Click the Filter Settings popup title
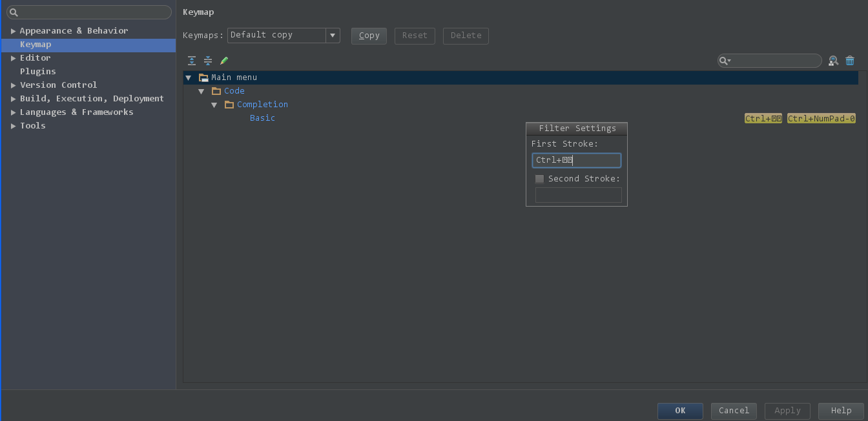This screenshot has height=421, width=868. (x=577, y=128)
